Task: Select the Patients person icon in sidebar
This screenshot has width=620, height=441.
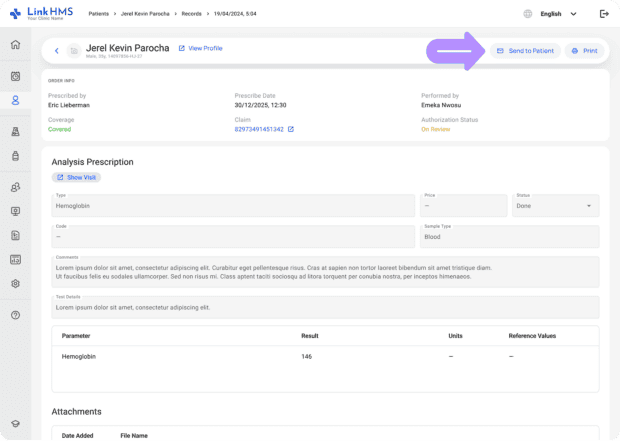Action: click(x=15, y=100)
